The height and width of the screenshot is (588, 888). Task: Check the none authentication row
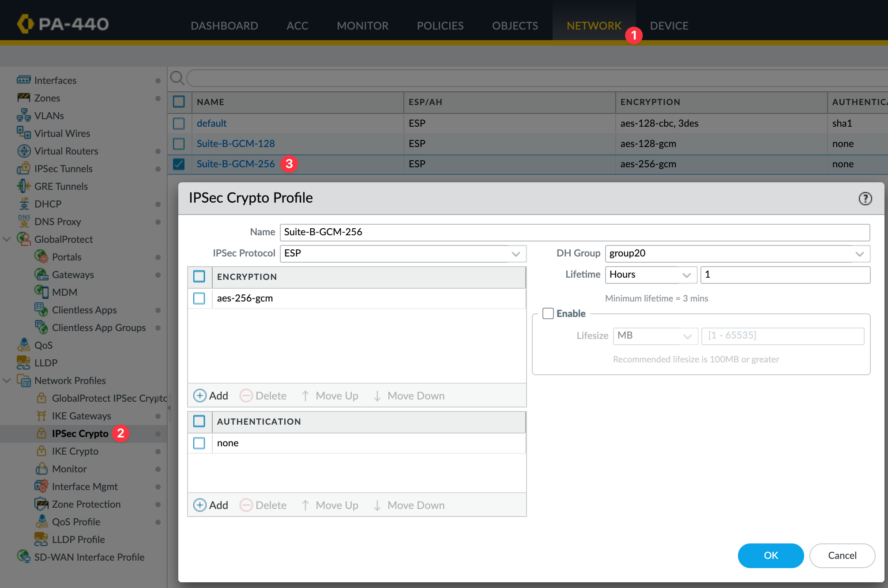pos(199,443)
